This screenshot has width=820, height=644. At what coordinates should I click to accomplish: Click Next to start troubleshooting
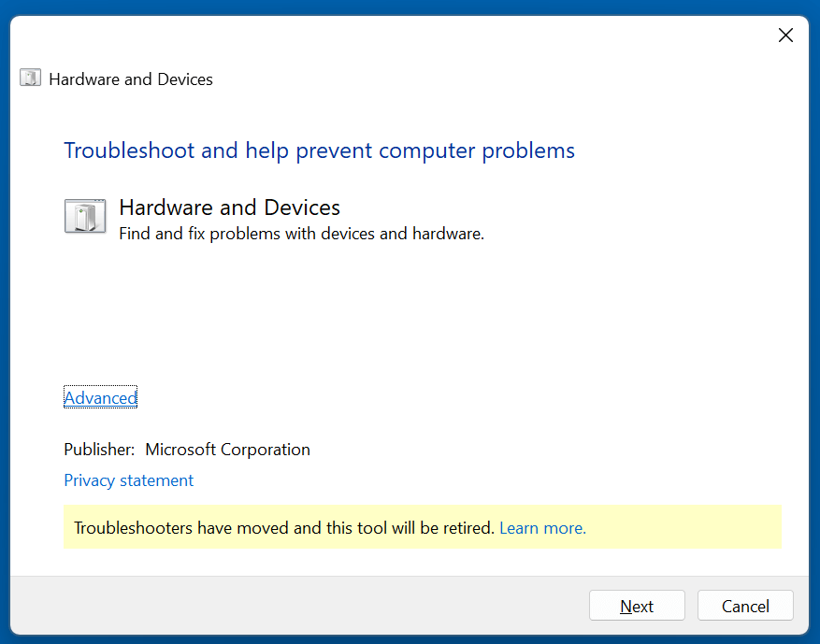(x=637, y=605)
